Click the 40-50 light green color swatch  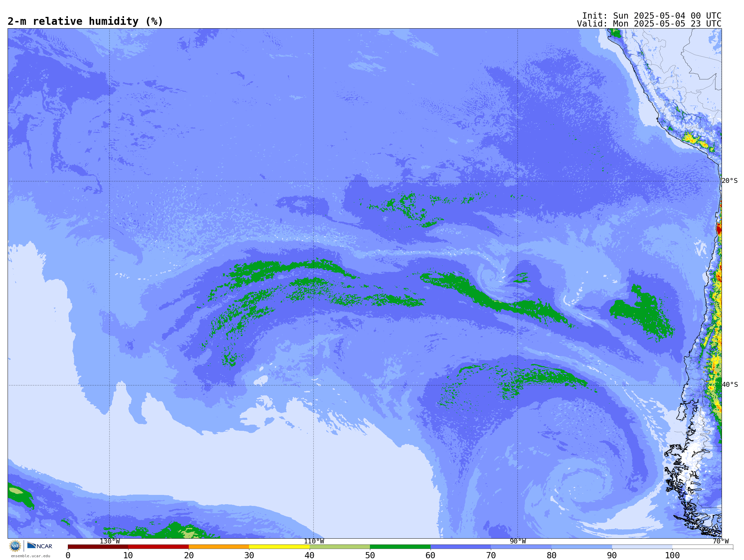(340, 547)
